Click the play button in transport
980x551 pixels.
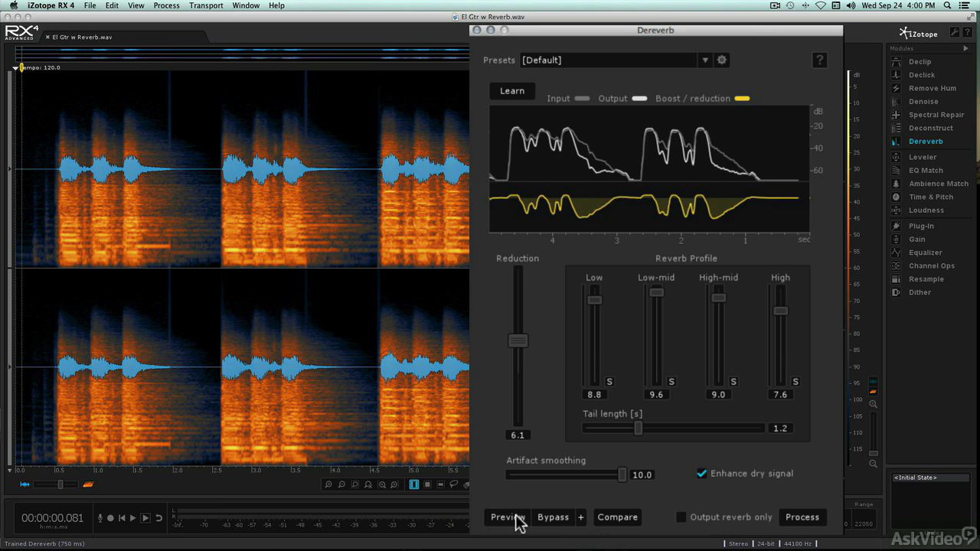[x=133, y=518]
